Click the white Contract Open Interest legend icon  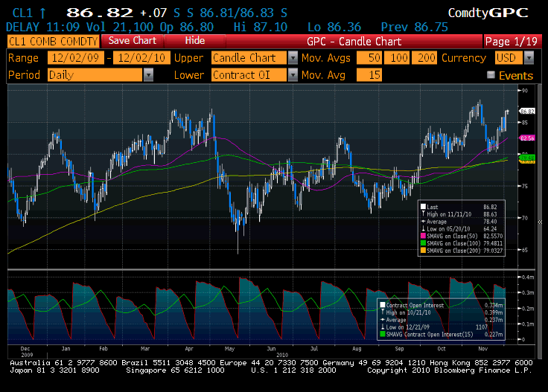[x=382, y=305]
